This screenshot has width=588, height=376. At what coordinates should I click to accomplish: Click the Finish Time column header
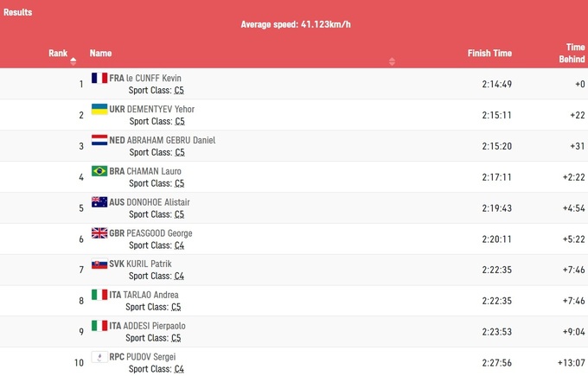pyautogui.click(x=489, y=54)
